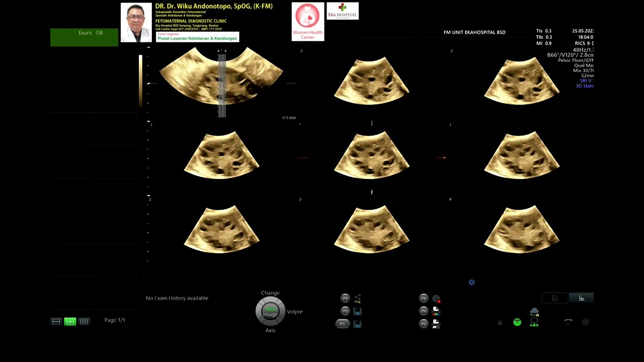This screenshot has width=644, height=362.
Task: Click the telephone remote service icon
Action: (568, 322)
